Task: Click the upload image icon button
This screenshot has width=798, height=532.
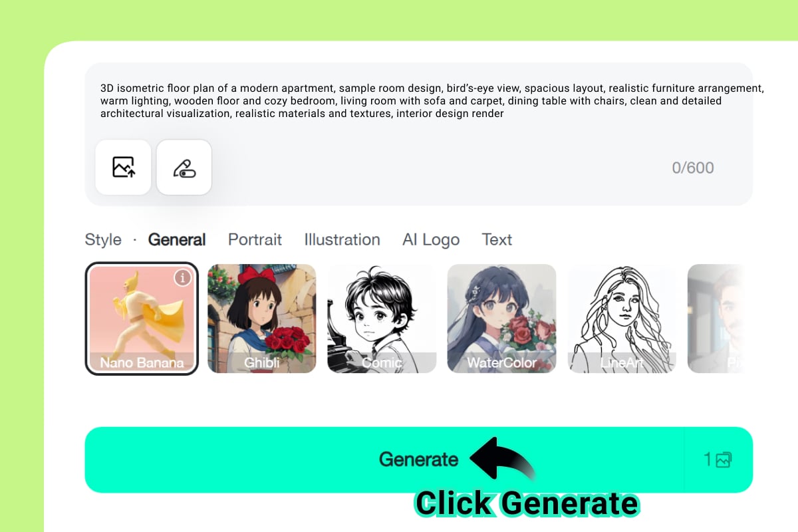Action: (x=123, y=167)
